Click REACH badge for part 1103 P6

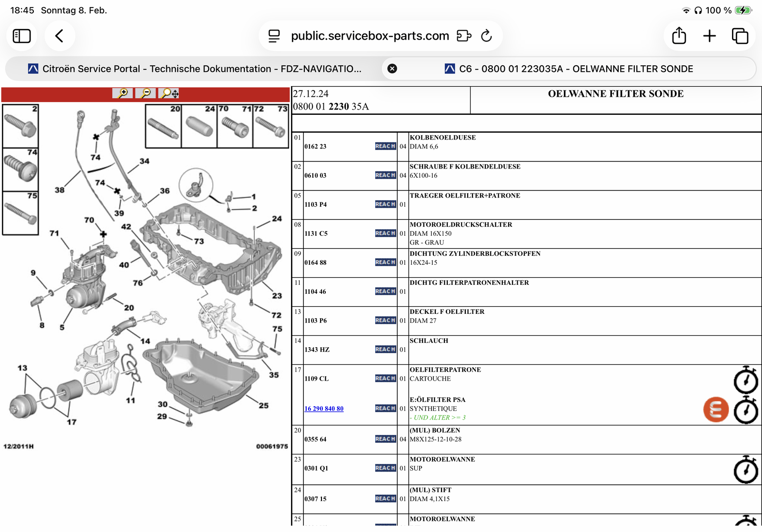[385, 321]
